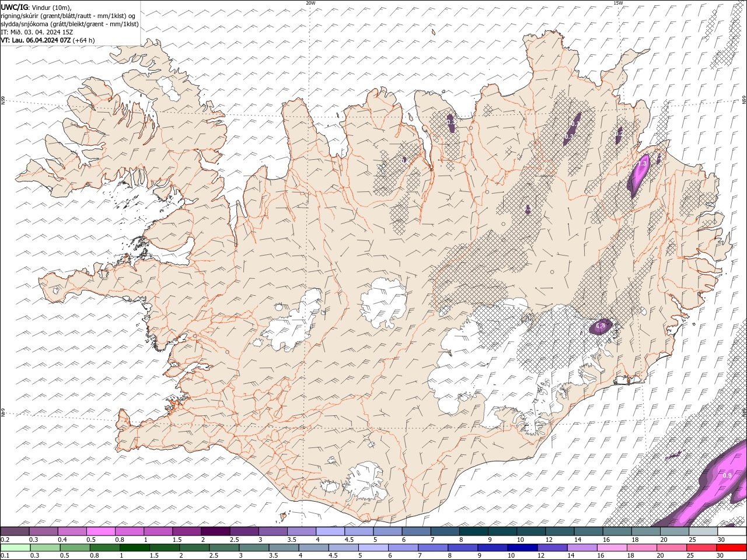The image size is (747, 560).
Task: Click upper legend swatch between 0.2 and 0.3
Action: [15, 531]
